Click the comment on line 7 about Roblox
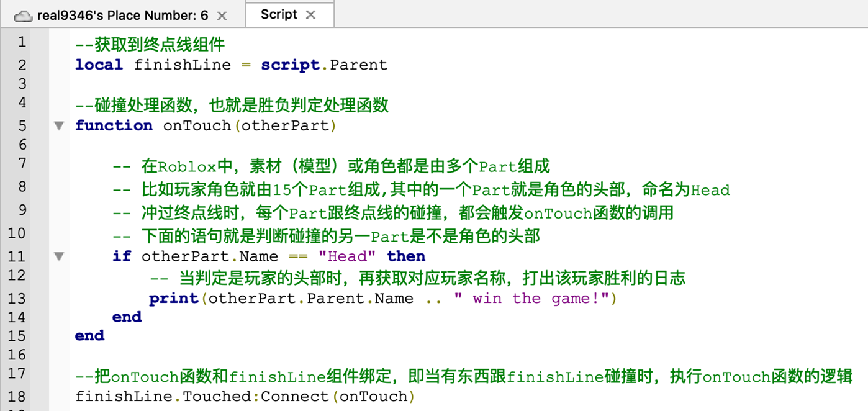This screenshot has width=868, height=411. pyautogui.click(x=331, y=166)
